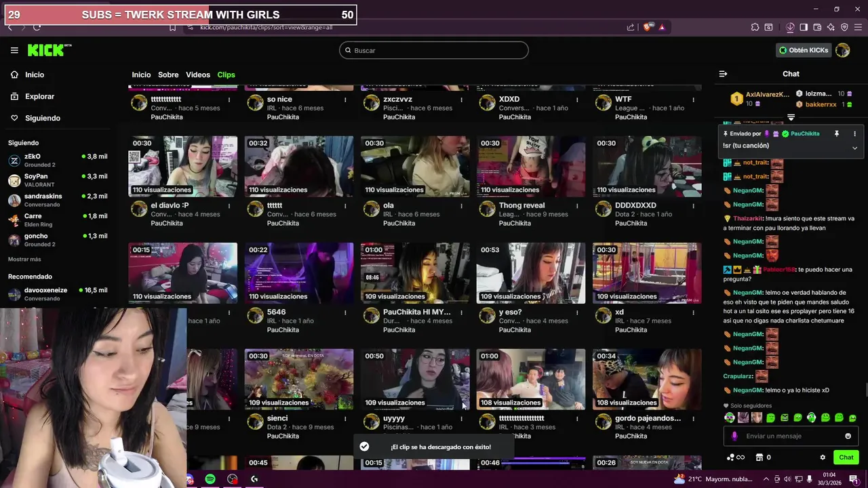Viewport: 868px width, 488px height.
Task: Play the 'Thong reveal' clip thumbnail
Action: [531, 167]
